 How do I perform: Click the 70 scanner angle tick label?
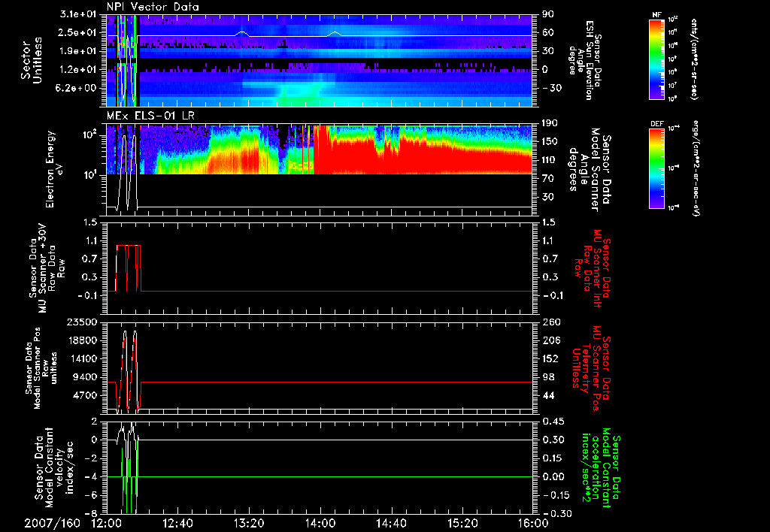tap(547, 179)
